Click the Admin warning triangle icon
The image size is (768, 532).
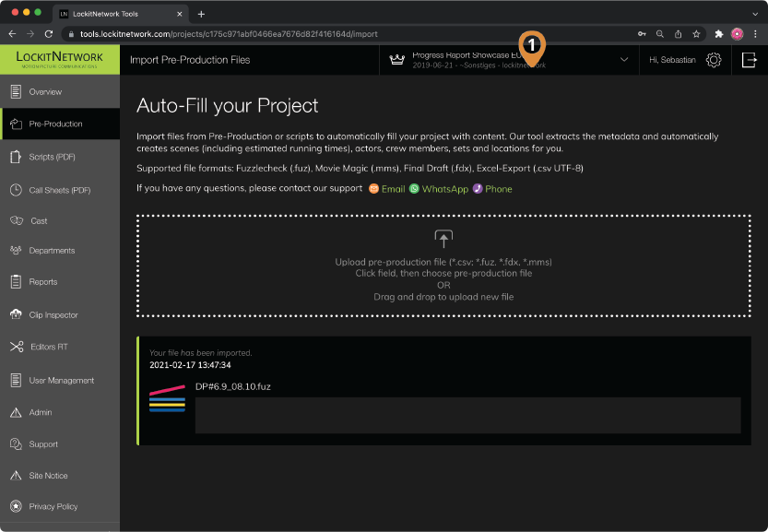click(x=16, y=412)
